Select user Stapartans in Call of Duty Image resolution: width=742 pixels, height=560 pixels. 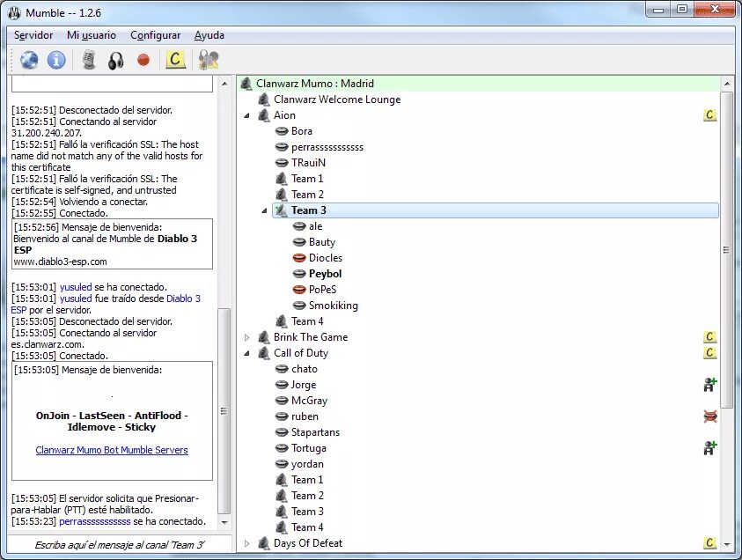(x=315, y=432)
